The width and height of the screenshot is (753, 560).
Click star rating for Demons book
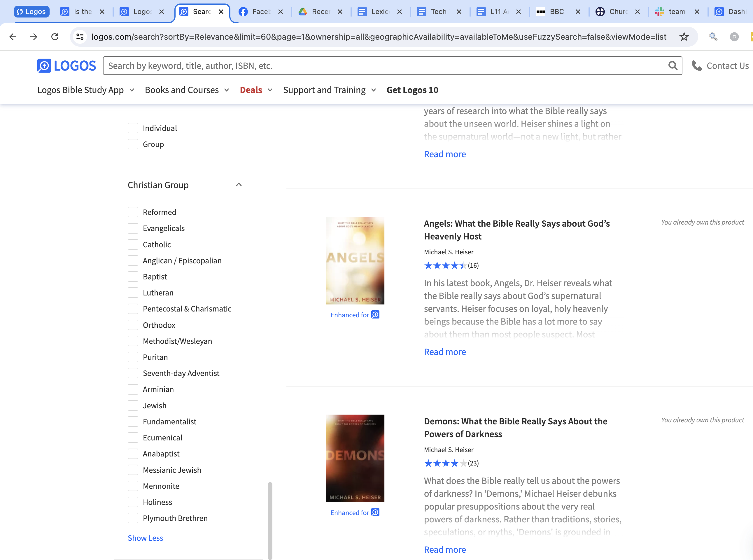pyautogui.click(x=445, y=463)
